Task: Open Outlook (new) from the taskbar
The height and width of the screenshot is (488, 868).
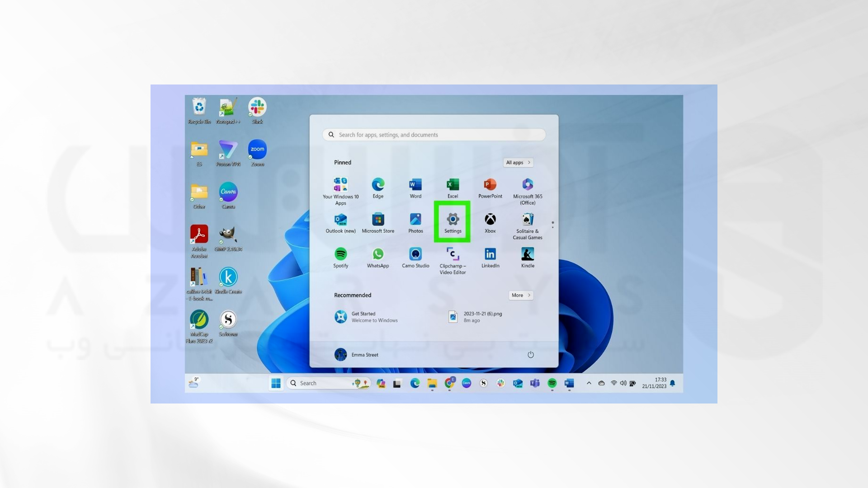Action: pos(518,383)
